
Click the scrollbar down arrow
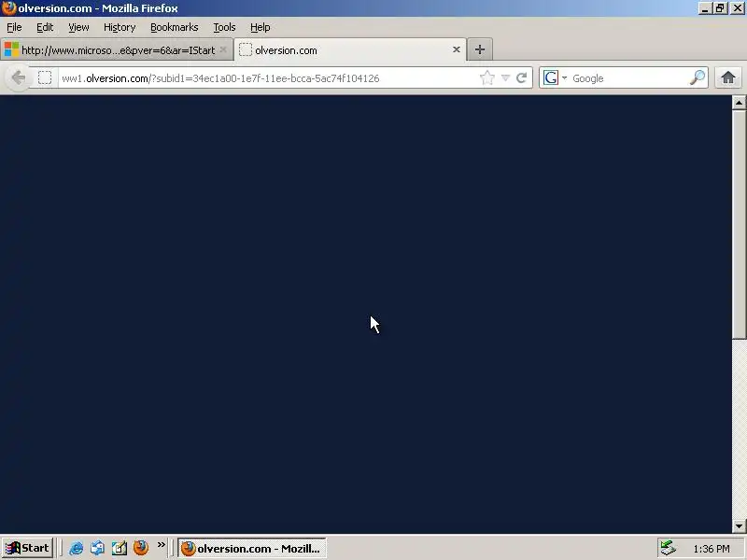pyautogui.click(x=739, y=526)
